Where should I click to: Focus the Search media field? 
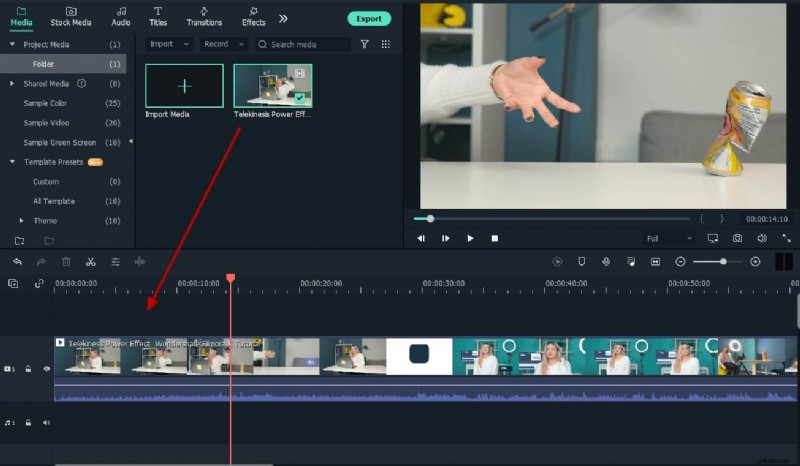pos(303,44)
